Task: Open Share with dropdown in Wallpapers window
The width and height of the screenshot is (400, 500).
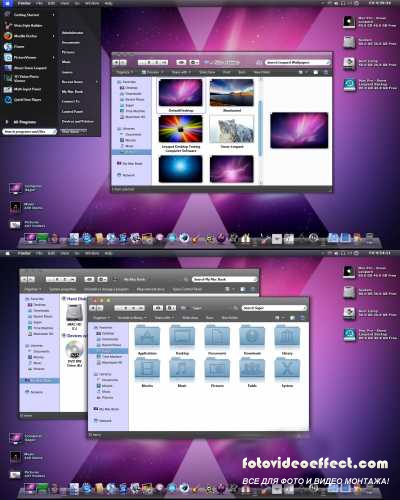Action: pos(181,72)
